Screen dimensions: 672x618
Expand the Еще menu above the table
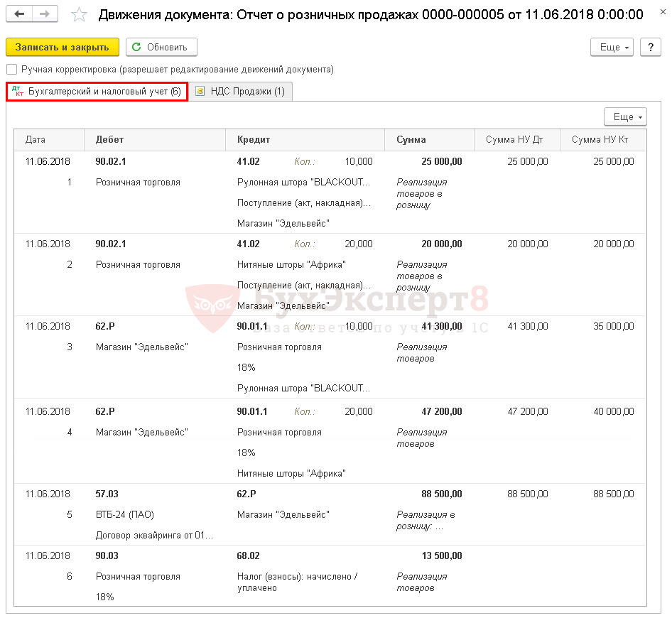[625, 117]
